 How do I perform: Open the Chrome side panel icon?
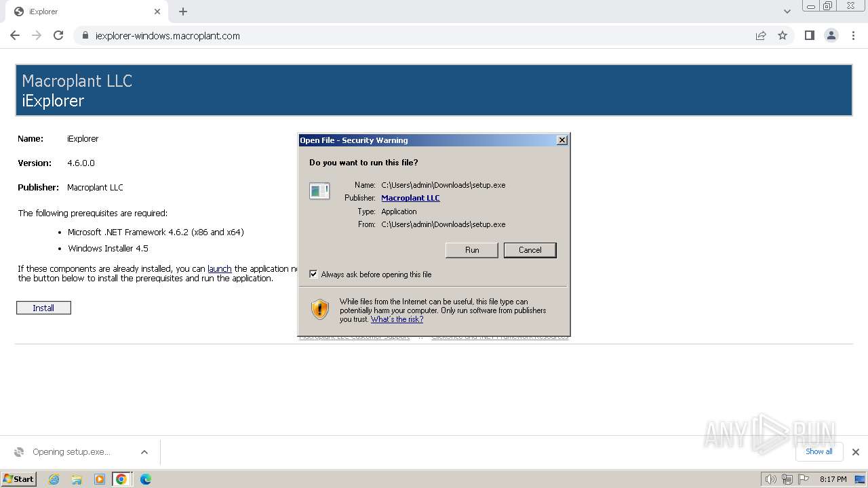coord(809,35)
